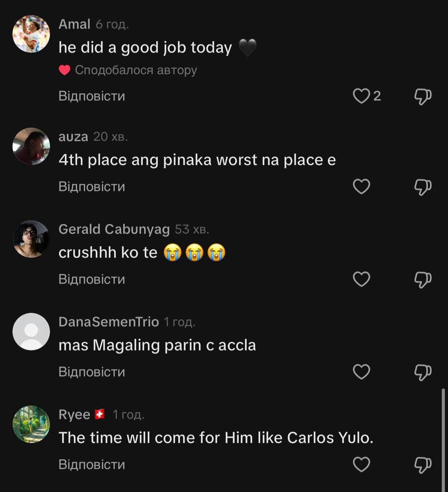Open DanaSemenTrio's default avatar
This screenshot has width=448, height=492.
tap(31, 332)
